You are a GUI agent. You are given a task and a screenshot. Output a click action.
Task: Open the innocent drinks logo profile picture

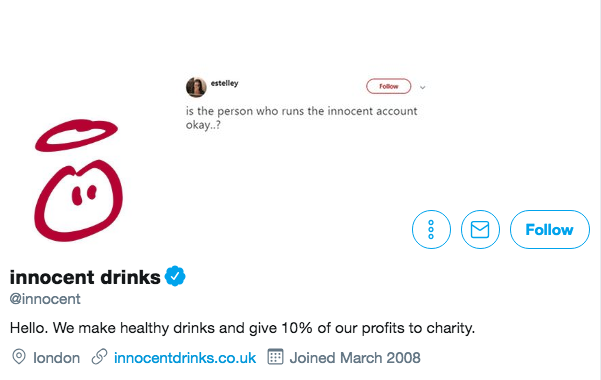[78, 180]
